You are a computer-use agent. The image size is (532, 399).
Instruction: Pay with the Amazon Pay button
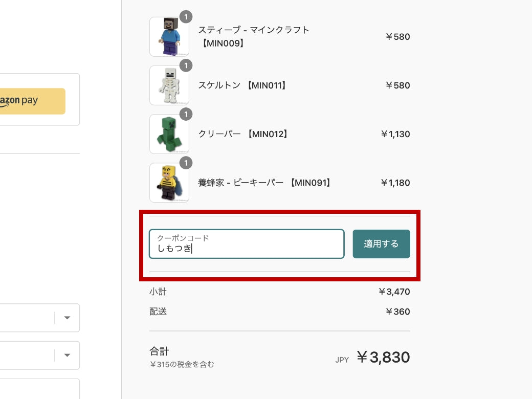pyautogui.click(x=31, y=101)
